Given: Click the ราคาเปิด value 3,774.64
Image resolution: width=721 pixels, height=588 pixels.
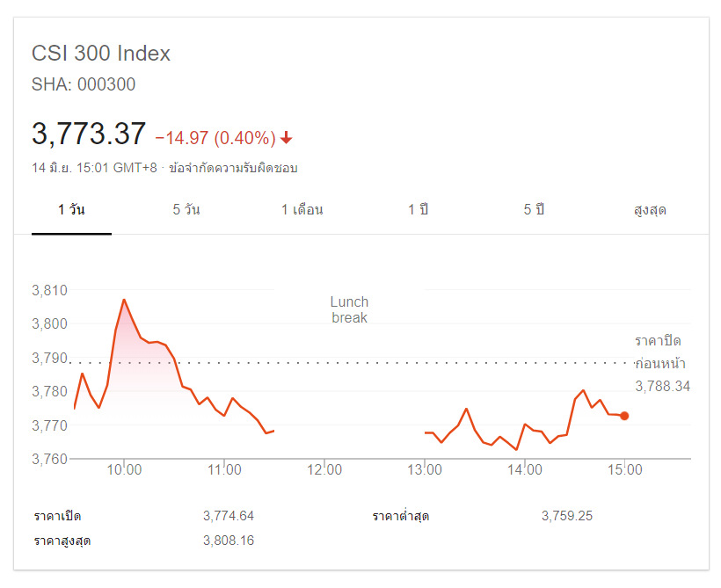Looking at the screenshot, I should coord(228,516).
